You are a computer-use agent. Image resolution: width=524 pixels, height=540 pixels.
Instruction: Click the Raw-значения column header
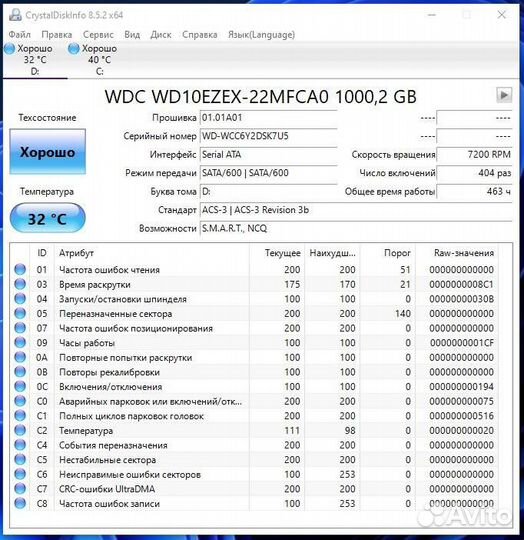pyautogui.click(x=457, y=253)
